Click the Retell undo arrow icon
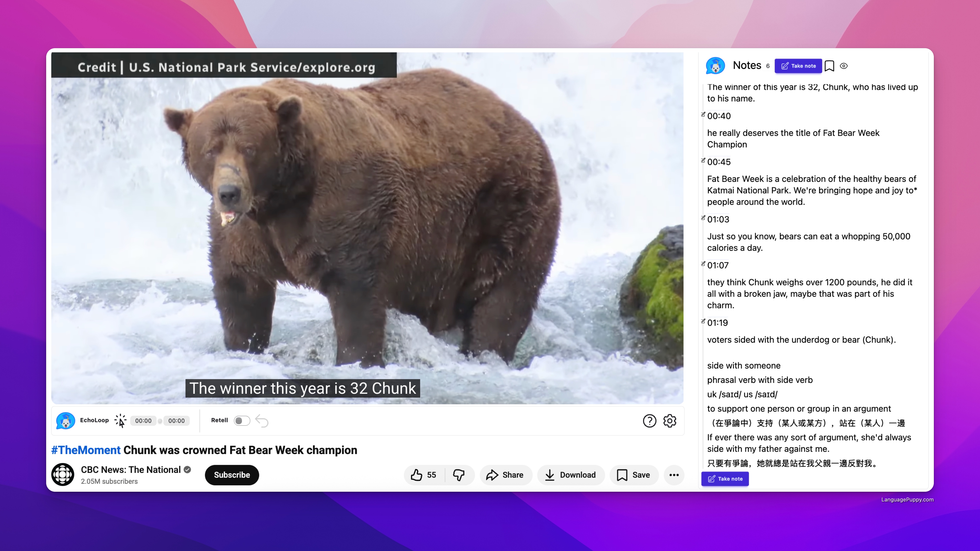The width and height of the screenshot is (980, 551). [x=262, y=420]
